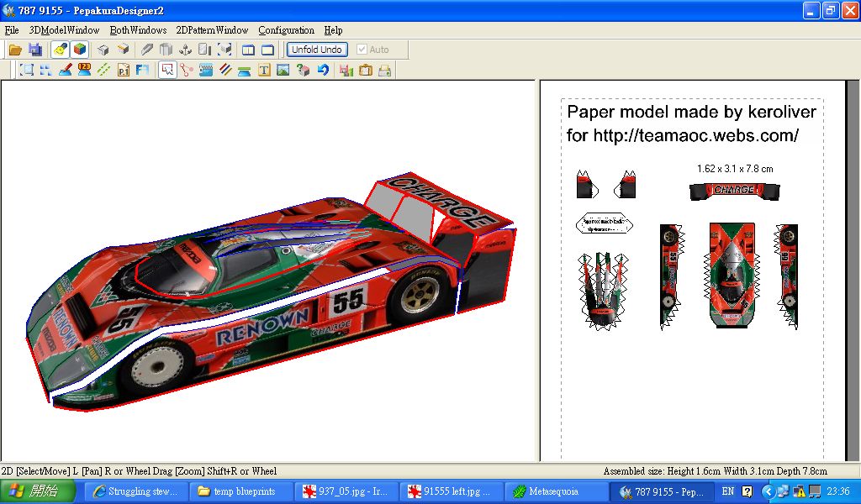Click the question mark cube icon
Screen dimensions: 861x504
tap(303, 71)
